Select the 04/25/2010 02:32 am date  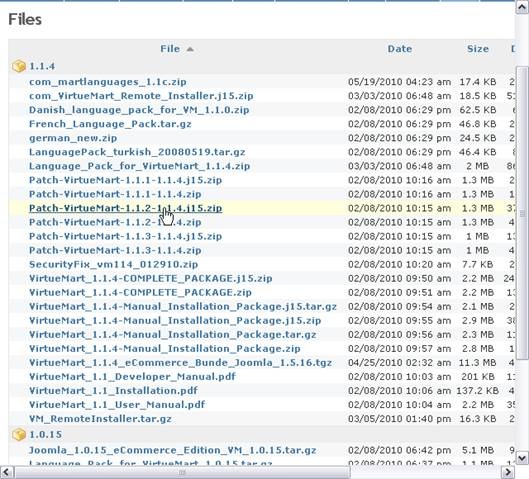pos(399,363)
